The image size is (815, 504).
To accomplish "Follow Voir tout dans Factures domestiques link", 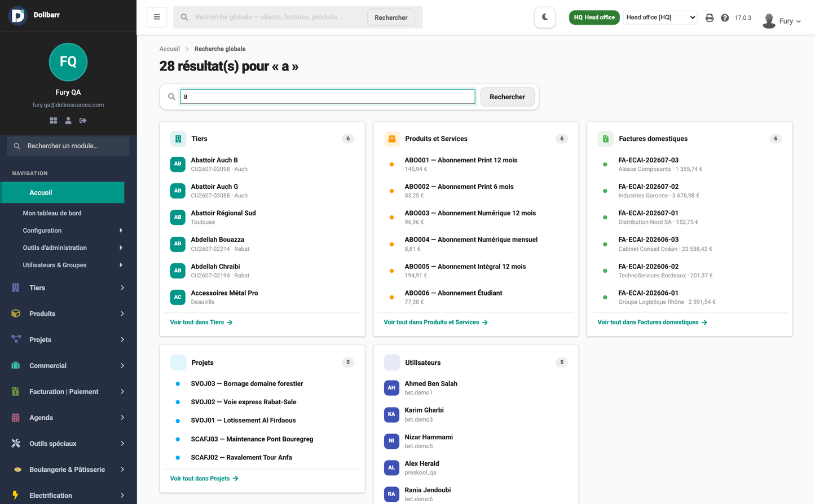I will coord(652,322).
